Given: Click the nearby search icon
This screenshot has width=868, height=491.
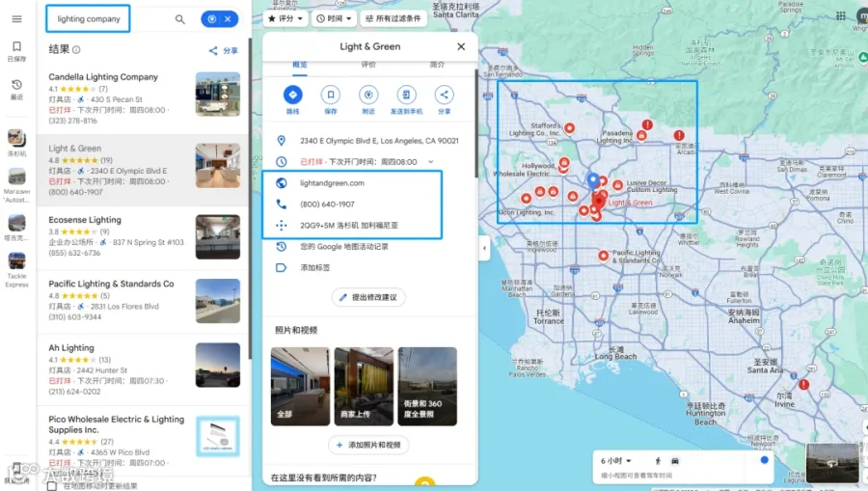Looking at the screenshot, I should 368,95.
